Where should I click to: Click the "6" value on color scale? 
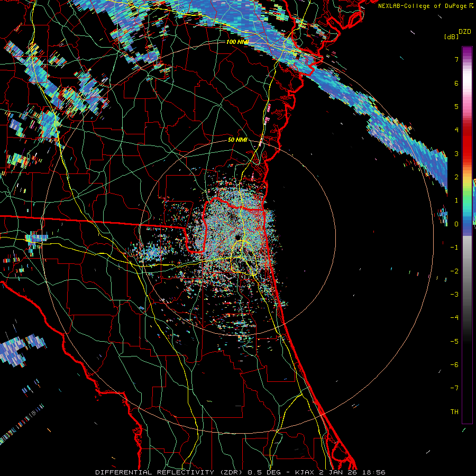[x=456, y=83]
